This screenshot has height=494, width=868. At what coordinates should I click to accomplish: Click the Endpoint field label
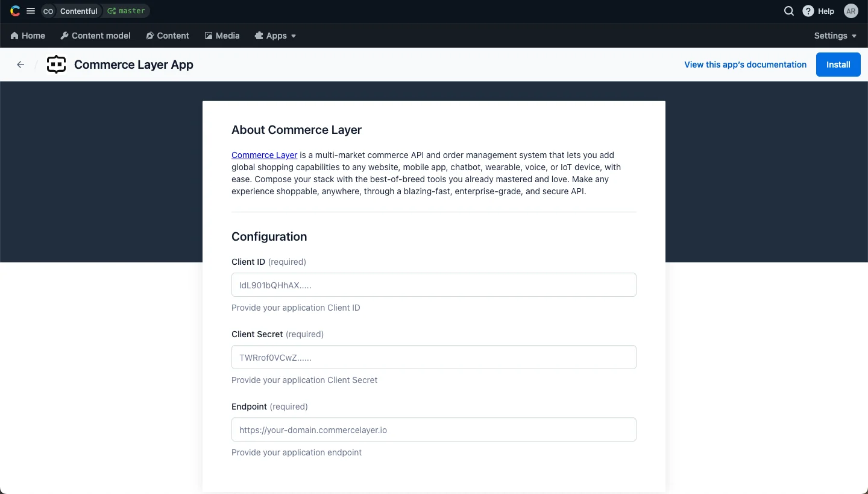pos(249,407)
